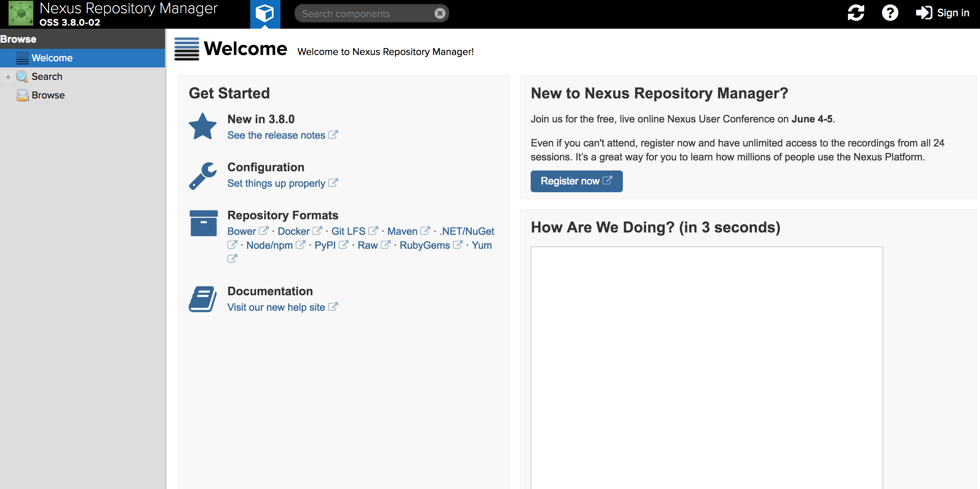Click the magnifier icon next to Search
The width and height of the screenshot is (980, 489).
pos(22,76)
